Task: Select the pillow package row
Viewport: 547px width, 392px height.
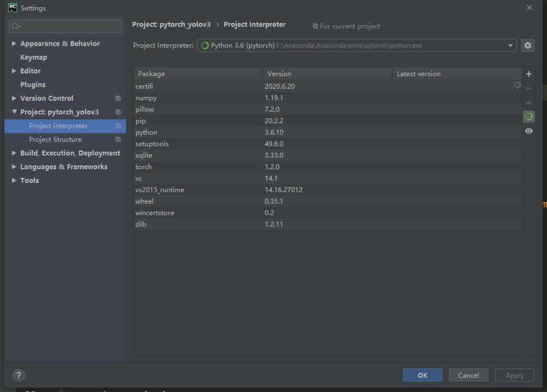Action: point(328,109)
